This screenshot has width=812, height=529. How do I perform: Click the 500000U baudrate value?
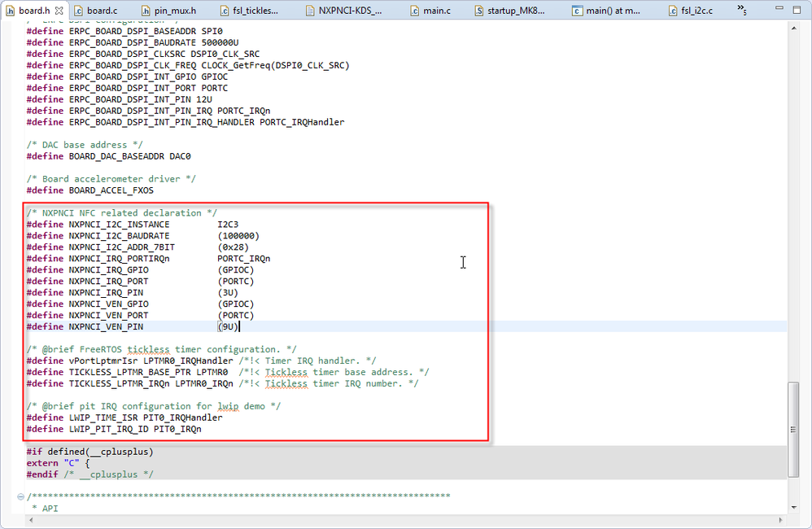[220, 42]
